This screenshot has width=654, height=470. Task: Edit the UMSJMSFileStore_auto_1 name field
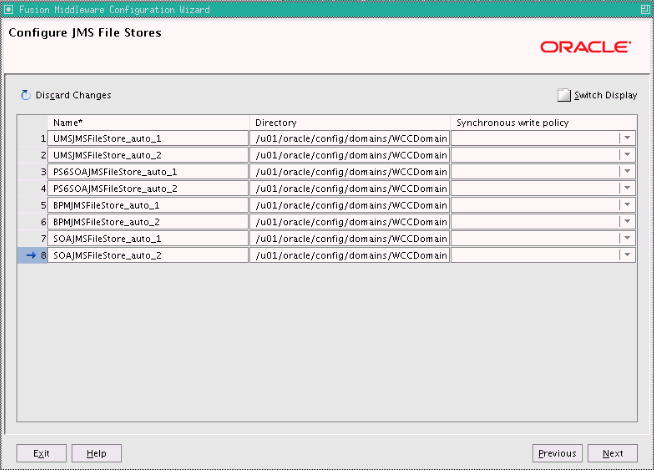148,138
